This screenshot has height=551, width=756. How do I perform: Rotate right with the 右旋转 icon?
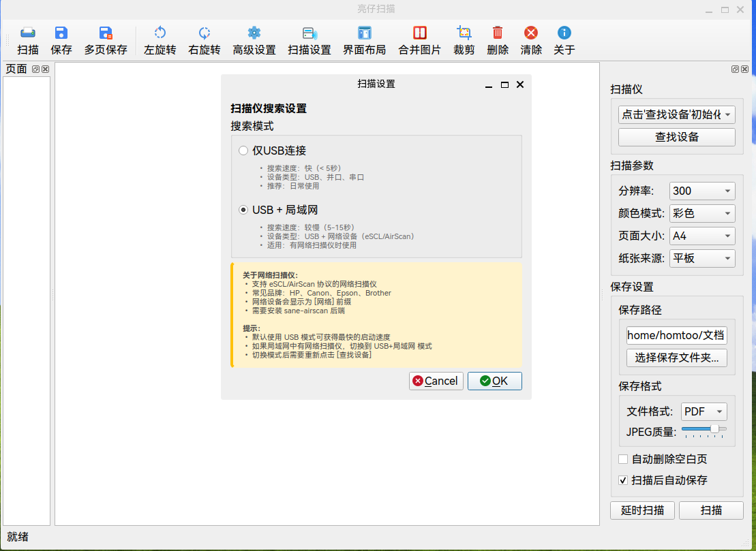point(205,33)
